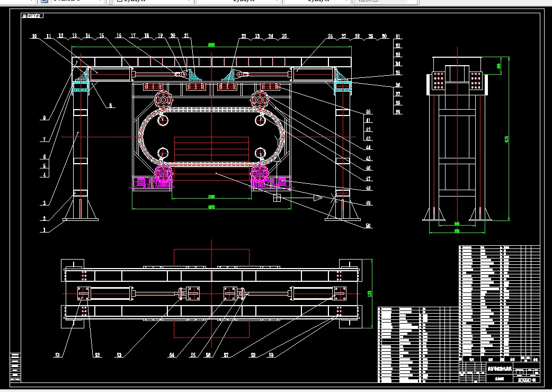Select part label 29
552x392 pixels.
(371, 36)
